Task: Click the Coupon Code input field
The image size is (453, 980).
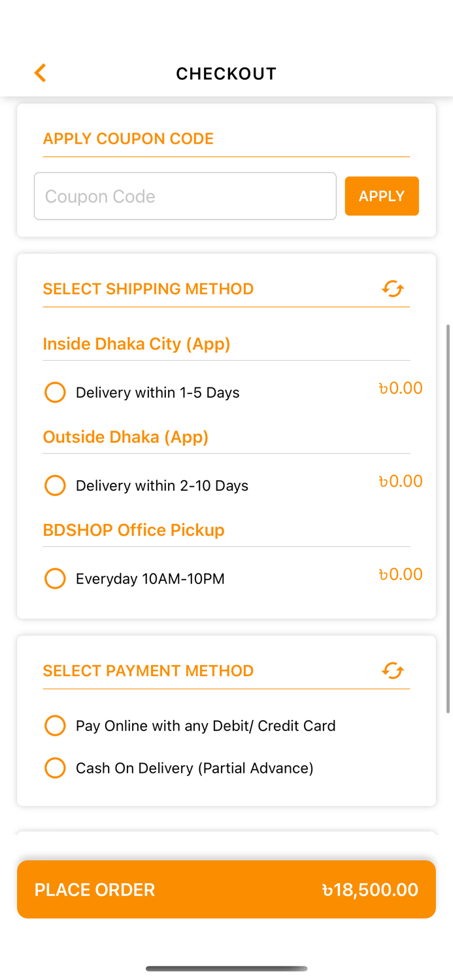Action: [x=185, y=196]
